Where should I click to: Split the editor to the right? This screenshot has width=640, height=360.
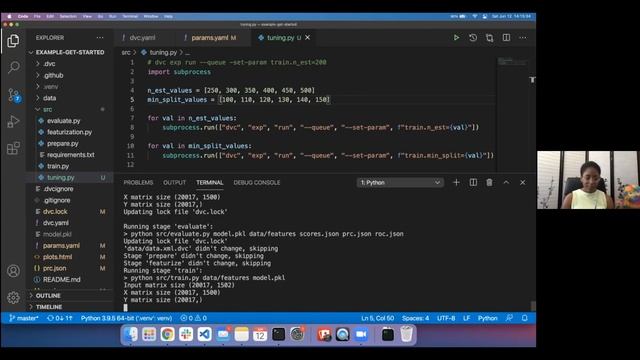(506, 38)
